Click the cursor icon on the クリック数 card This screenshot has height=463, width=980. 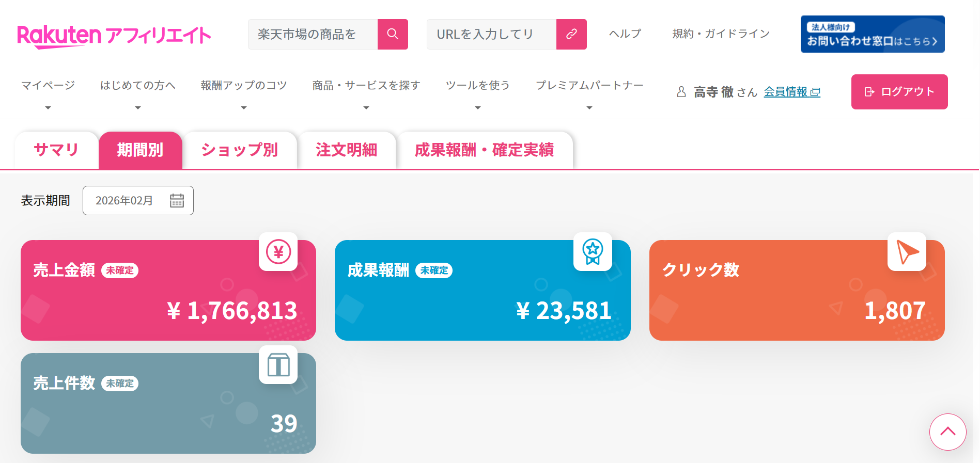(907, 252)
